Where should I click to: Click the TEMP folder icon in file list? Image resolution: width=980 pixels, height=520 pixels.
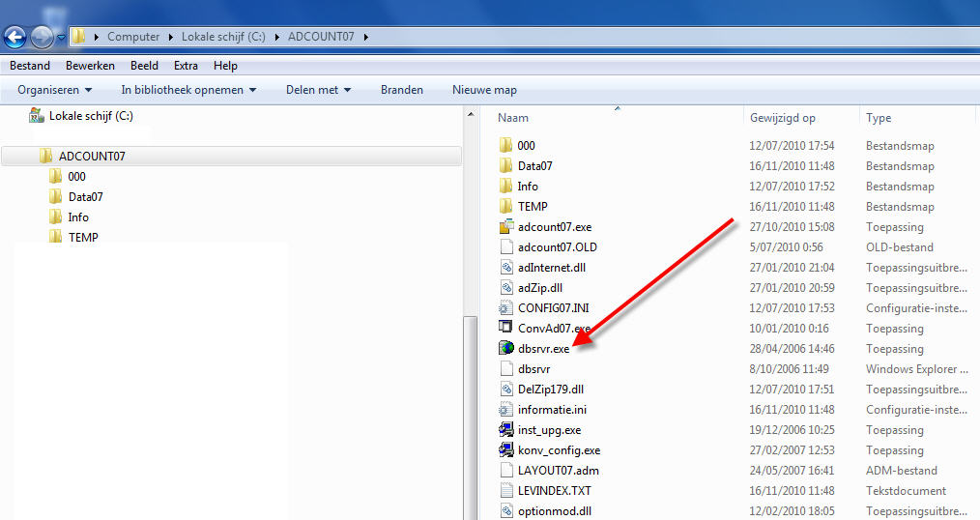506,207
